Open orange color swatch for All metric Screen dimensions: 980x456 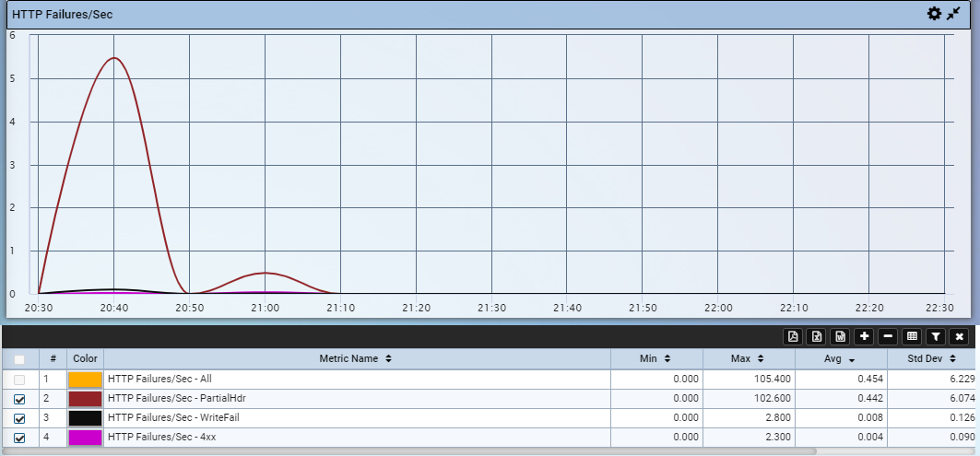[85, 380]
